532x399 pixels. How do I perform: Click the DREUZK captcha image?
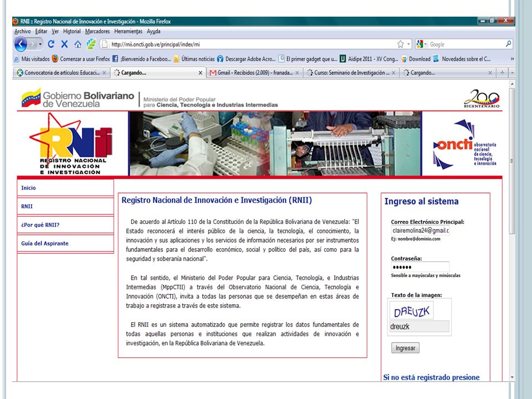click(411, 311)
